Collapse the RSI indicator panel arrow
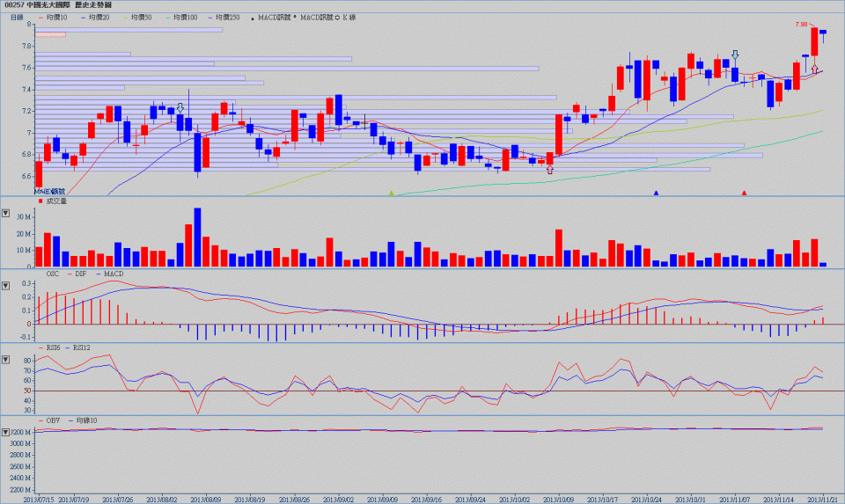The height and width of the screenshot is (504, 845). (x=6, y=360)
